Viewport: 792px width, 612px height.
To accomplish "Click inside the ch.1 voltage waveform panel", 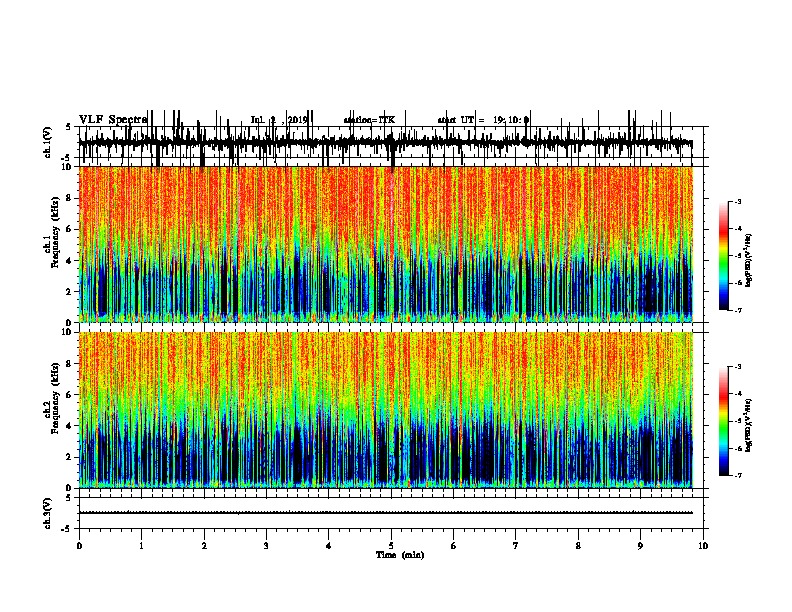I will [390, 142].
